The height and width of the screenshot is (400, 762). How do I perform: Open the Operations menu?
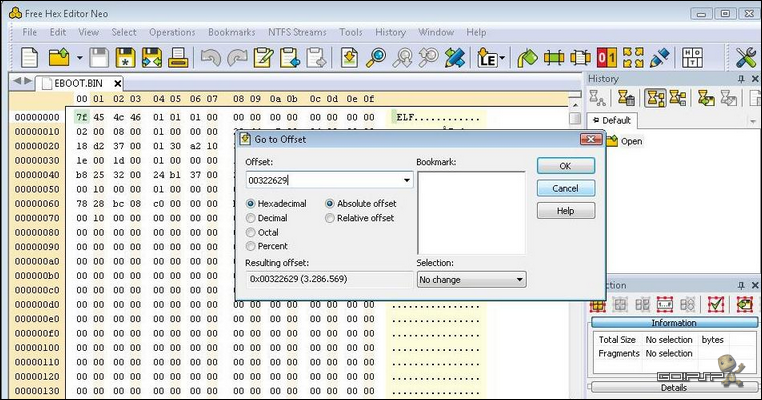point(172,32)
